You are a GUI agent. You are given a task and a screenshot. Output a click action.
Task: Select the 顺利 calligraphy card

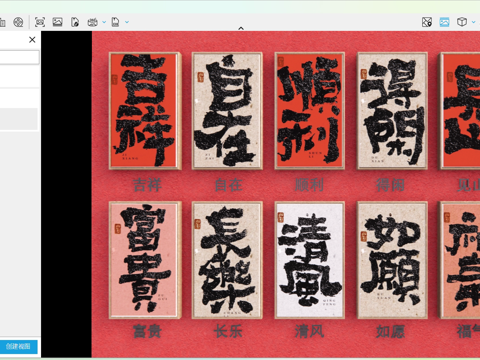click(x=309, y=111)
